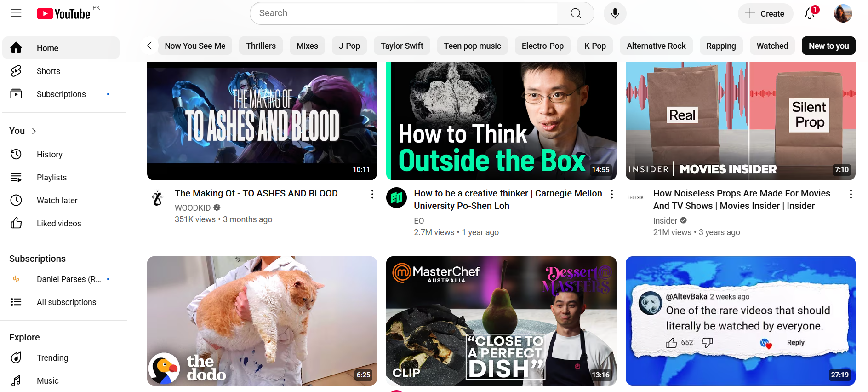Open Watch later list
This screenshot has width=868, height=392.
pyautogui.click(x=61, y=200)
